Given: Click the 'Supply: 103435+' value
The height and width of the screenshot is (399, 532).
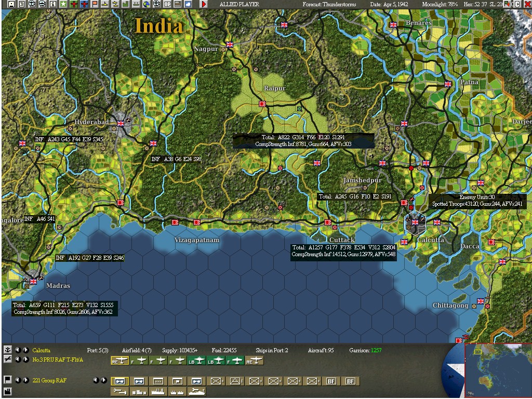Looking at the screenshot, I should click(x=180, y=350).
